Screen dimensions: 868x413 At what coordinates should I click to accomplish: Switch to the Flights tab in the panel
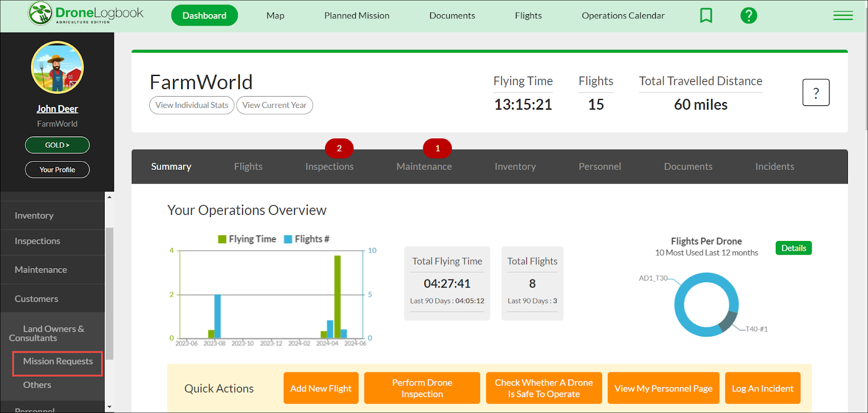tap(248, 167)
